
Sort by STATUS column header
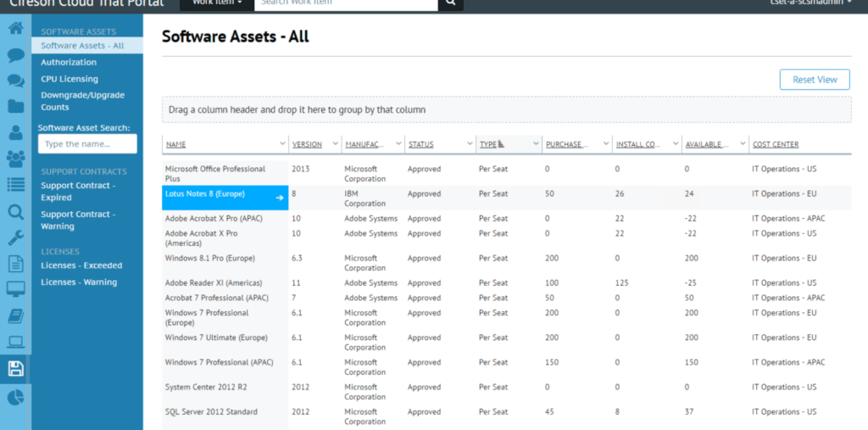click(x=421, y=145)
